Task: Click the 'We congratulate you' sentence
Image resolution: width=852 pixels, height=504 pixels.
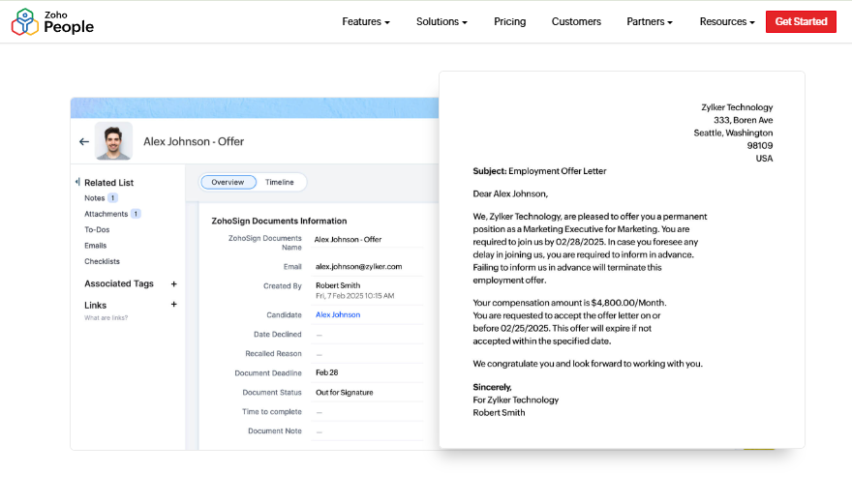Action: pyautogui.click(x=588, y=364)
